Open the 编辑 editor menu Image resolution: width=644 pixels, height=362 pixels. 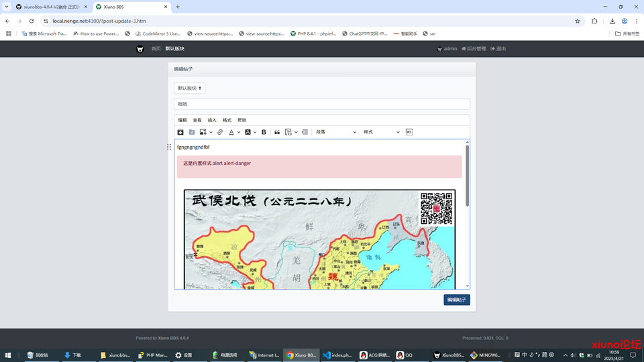point(182,120)
